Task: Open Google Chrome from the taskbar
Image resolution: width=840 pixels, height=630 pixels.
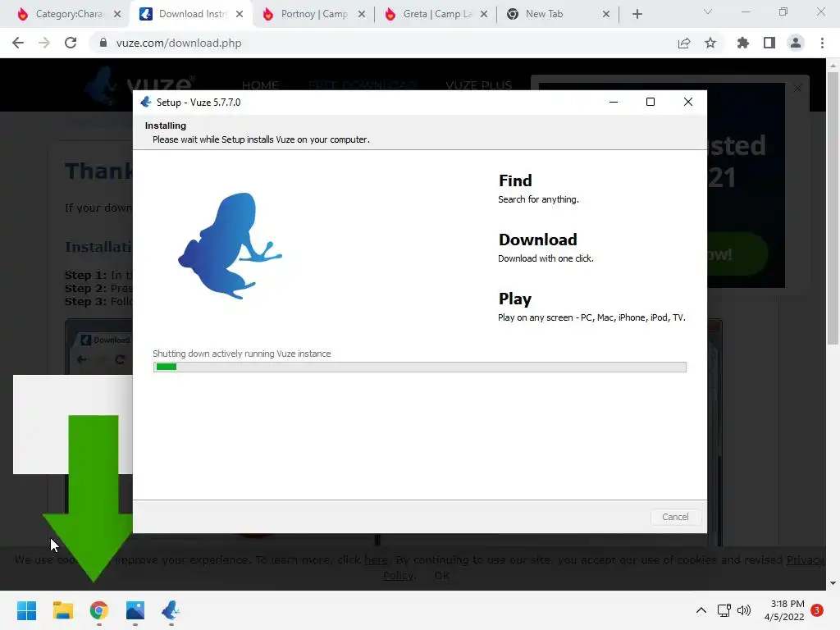Action: (x=99, y=610)
